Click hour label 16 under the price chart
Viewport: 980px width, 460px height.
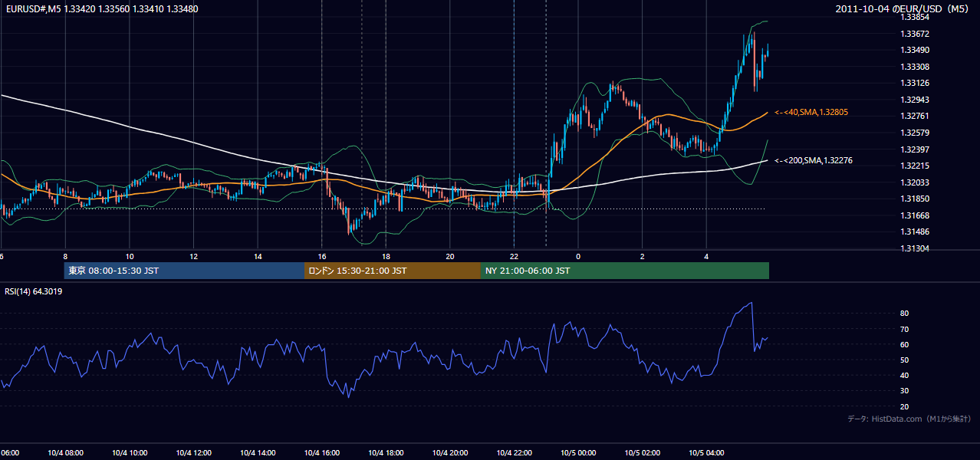[x=322, y=257]
